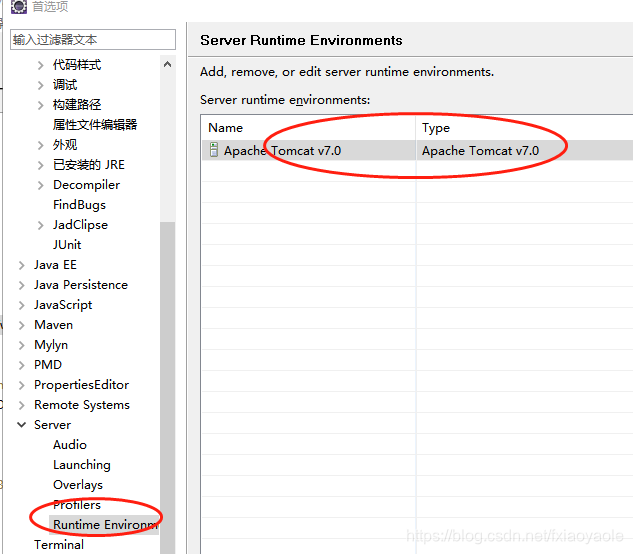Screen dimensions: 633x554
Task: Open Terminal preferences
Action: [x=59, y=545]
